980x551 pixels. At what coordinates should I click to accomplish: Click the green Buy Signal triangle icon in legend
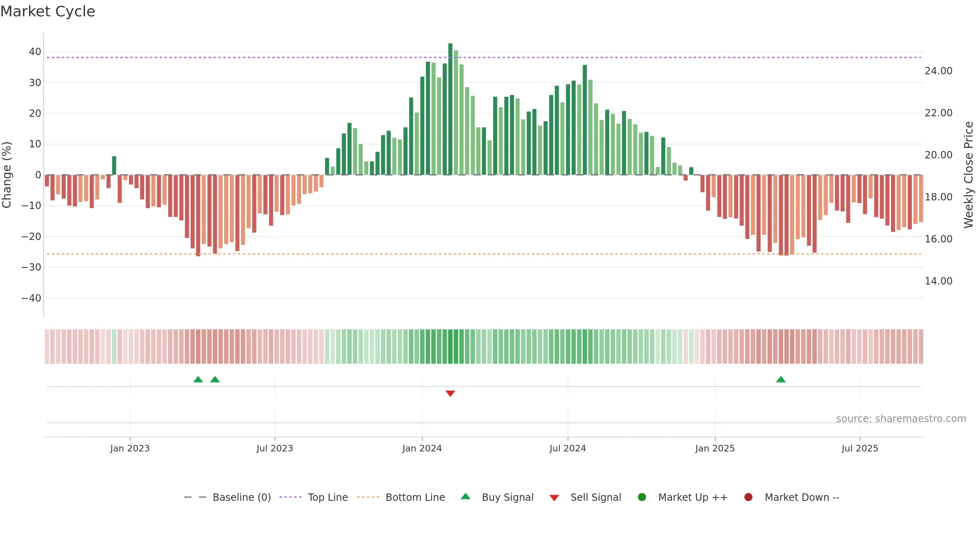point(465,496)
